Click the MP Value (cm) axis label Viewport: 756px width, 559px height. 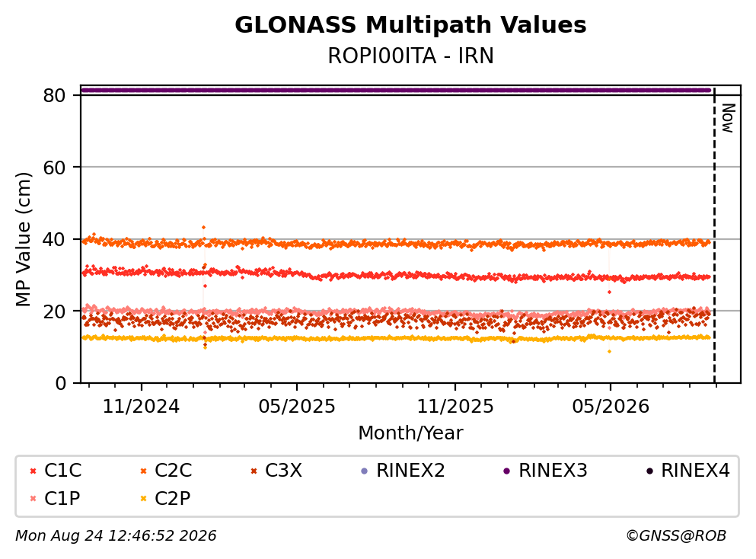click(x=23, y=239)
